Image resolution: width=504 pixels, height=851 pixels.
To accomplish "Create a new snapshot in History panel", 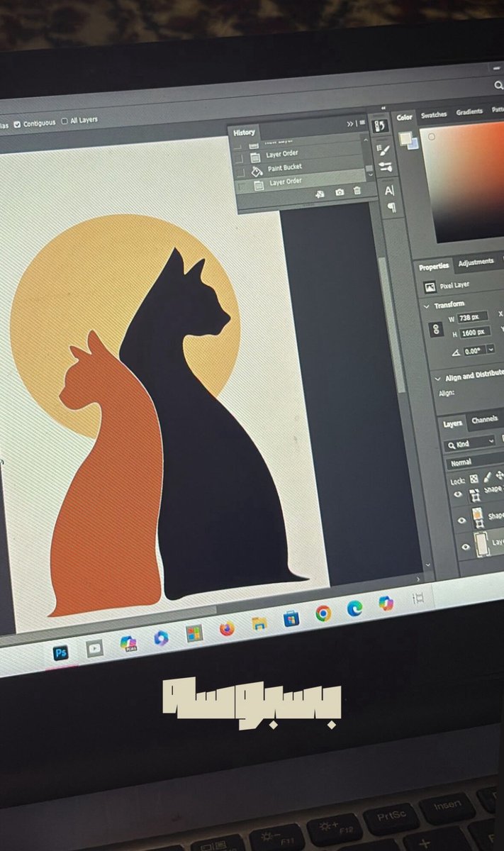I will point(339,193).
